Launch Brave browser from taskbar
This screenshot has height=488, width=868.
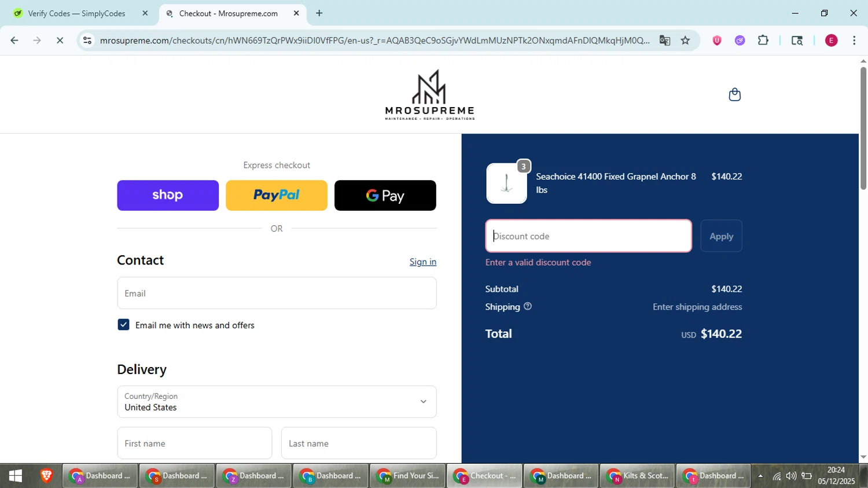point(46,476)
